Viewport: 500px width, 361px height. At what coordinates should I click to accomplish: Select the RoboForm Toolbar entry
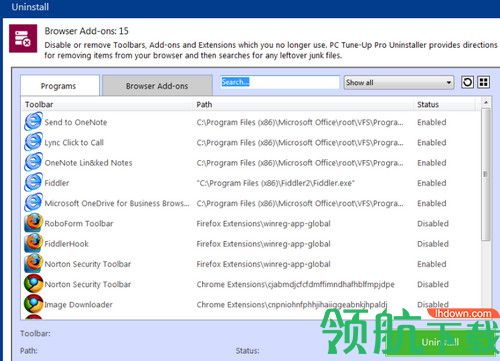pyautogui.click(x=79, y=224)
